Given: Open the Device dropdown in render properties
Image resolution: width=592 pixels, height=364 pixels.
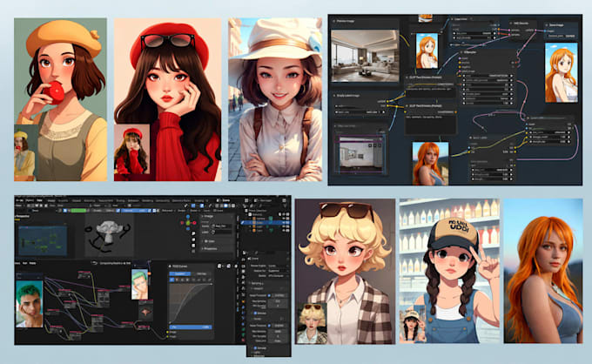Looking at the screenshot, I should (x=278, y=276).
